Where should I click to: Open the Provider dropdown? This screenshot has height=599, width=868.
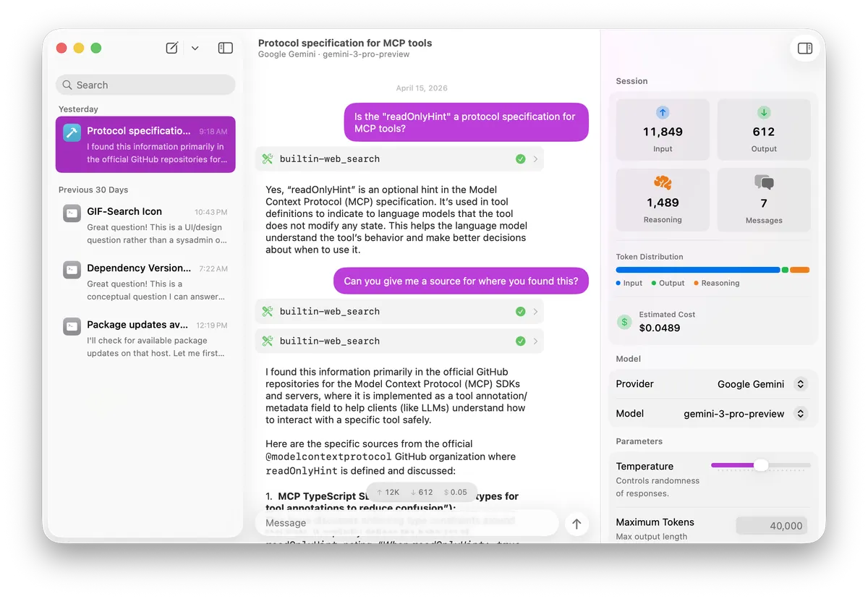coord(800,384)
